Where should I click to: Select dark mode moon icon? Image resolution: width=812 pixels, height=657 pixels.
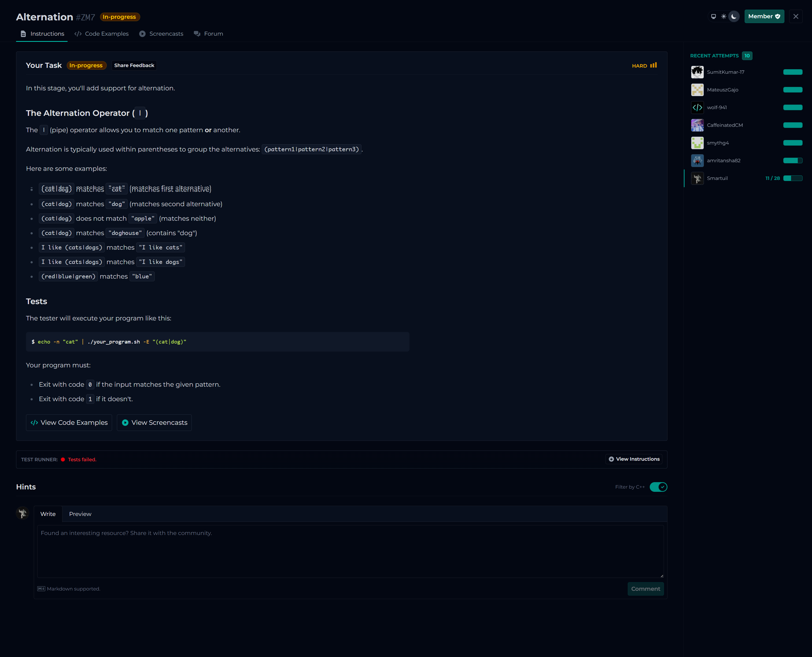734,17
